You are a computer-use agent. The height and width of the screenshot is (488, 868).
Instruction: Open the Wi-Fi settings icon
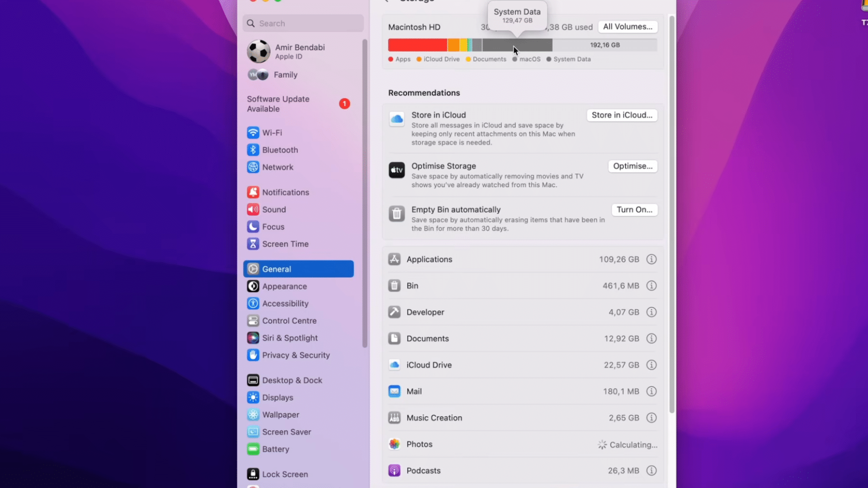click(x=253, y=132)
